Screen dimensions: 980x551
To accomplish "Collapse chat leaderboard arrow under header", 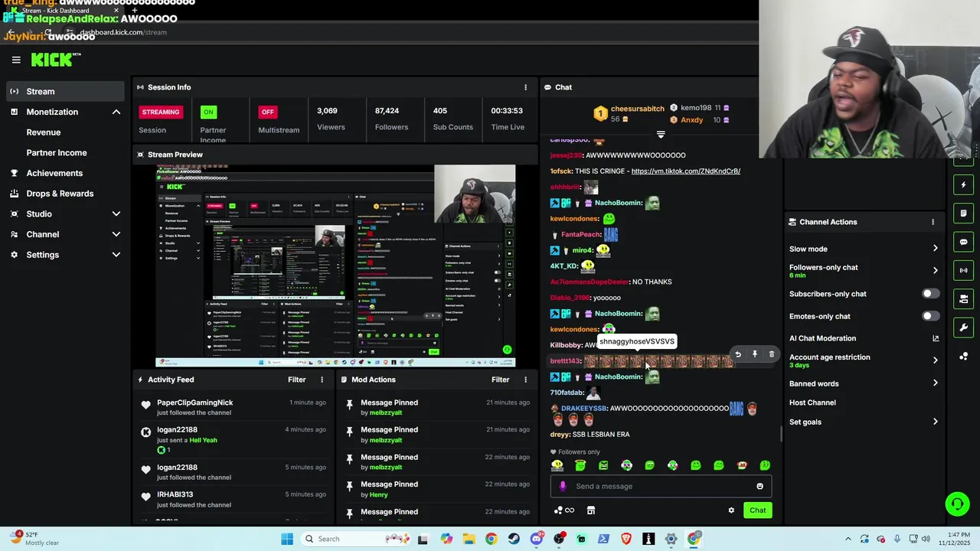I will click(x=661, y=135).
